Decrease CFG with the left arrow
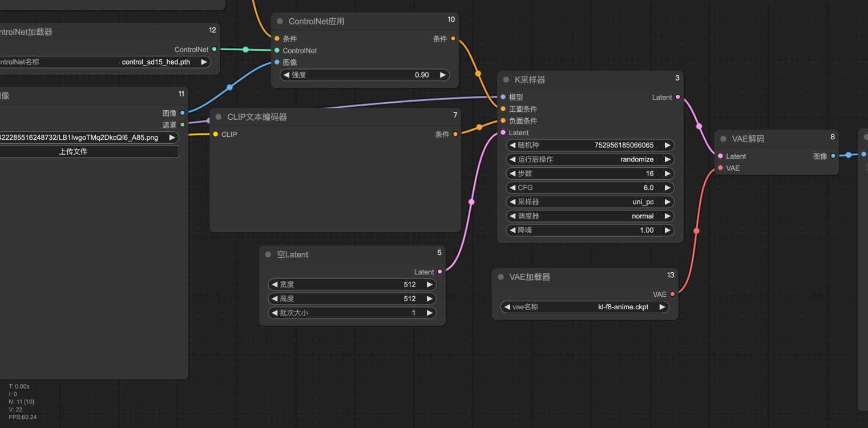Screen dimensions: 868x428 (512, 188)
